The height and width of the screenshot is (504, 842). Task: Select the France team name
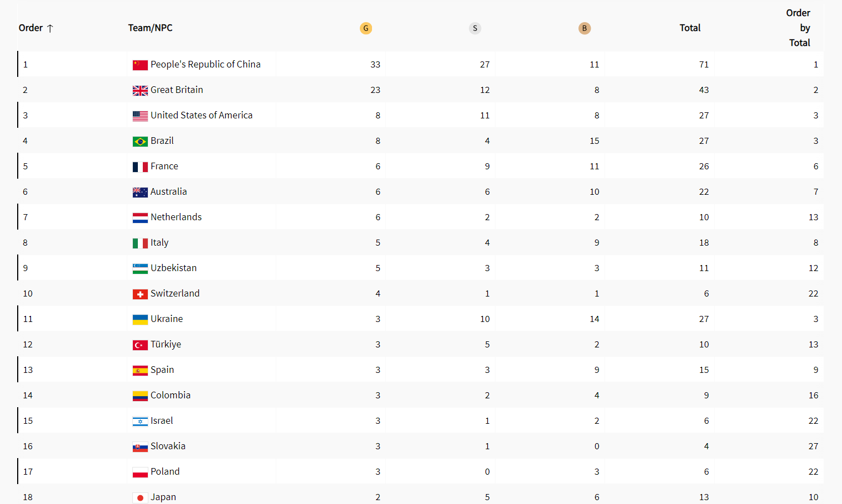[164, 166]
